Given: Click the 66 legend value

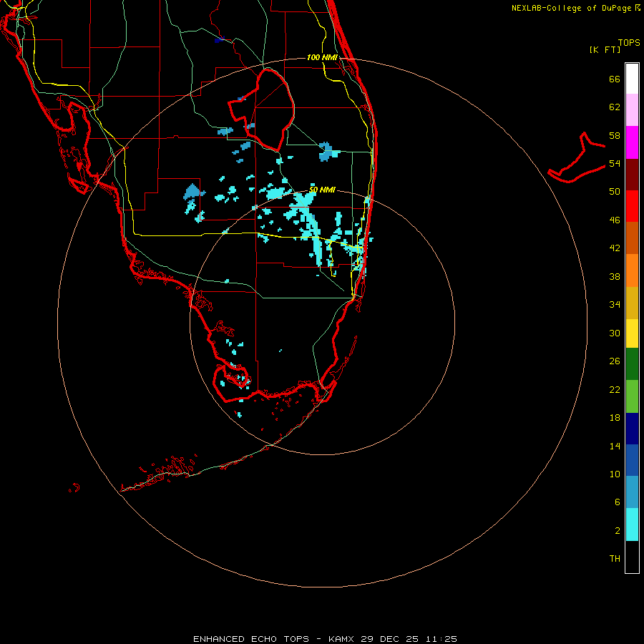Looking at the screenshot, I should (615, 79).
